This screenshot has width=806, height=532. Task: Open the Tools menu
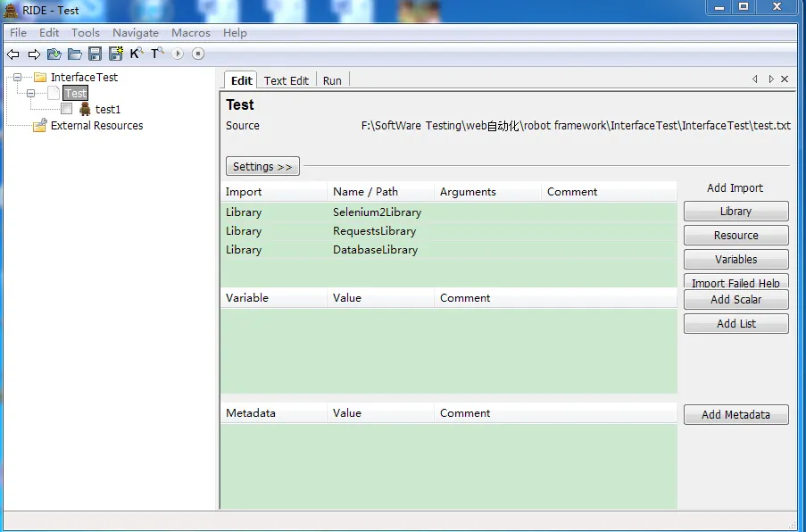(86, 33)
